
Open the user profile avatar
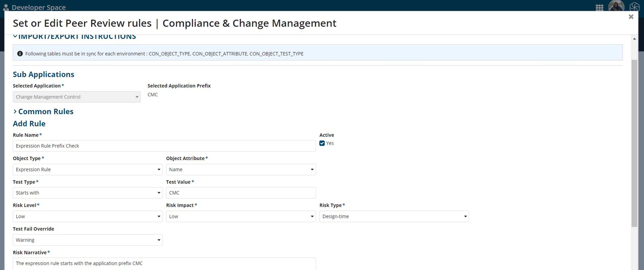coord(616,6)
